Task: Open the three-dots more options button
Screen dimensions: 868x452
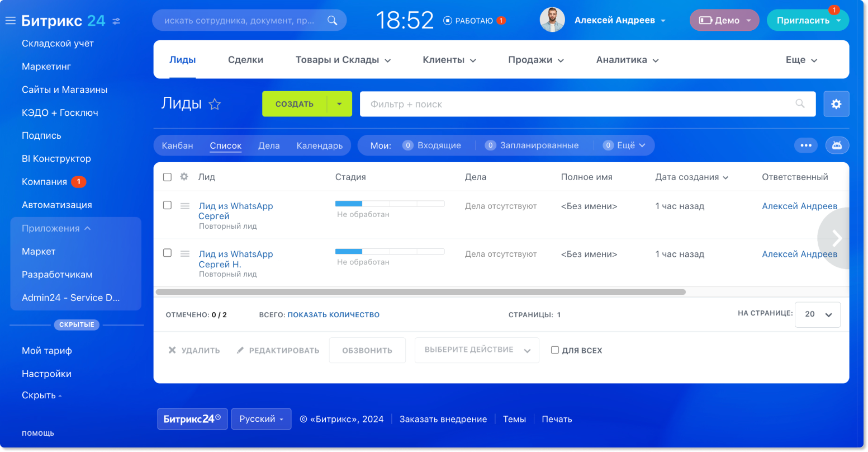Action: click(x=805, y=145)
